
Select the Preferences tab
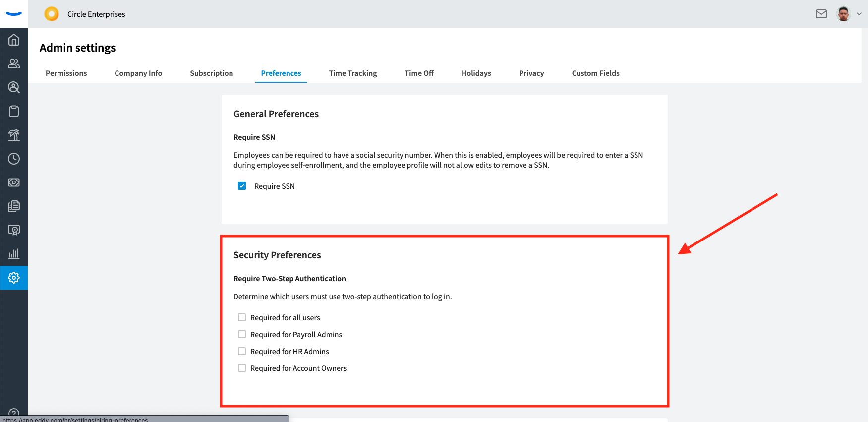pyautogui.click(x=281, y=73)
